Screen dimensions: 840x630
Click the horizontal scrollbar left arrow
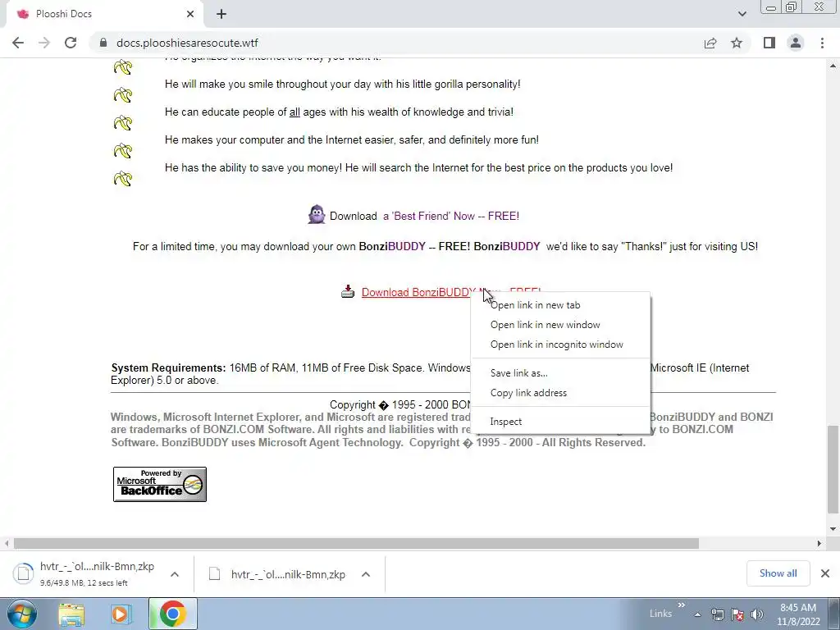(x=6, y=543)
